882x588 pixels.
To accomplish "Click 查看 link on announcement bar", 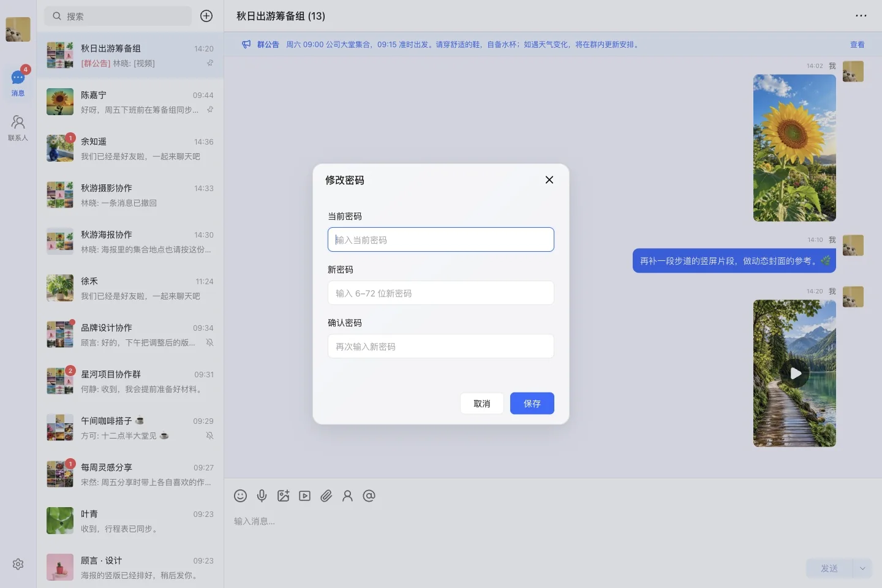I will pos(857,45).
